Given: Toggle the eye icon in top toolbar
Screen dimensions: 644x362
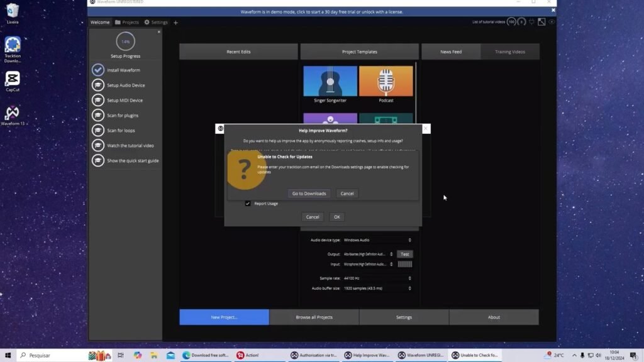Looking at the screenshot, I should coord(552,22).
